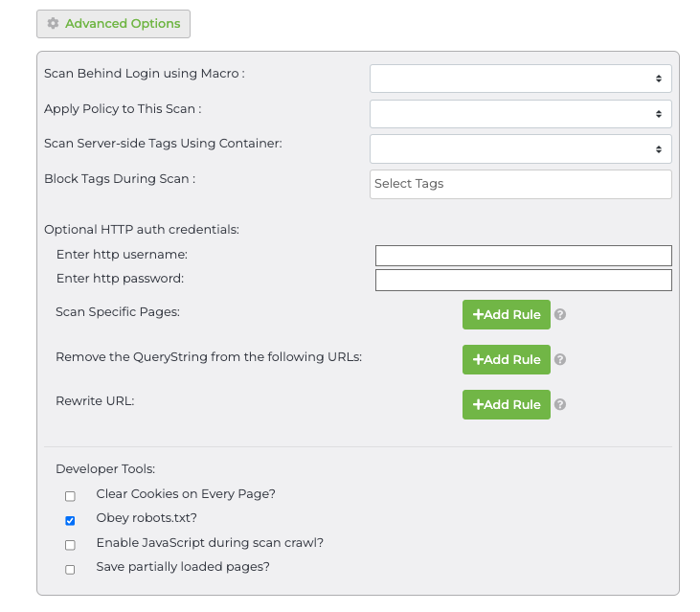Click the Select Tags field

pyautogui.click(x=520, y=184)
